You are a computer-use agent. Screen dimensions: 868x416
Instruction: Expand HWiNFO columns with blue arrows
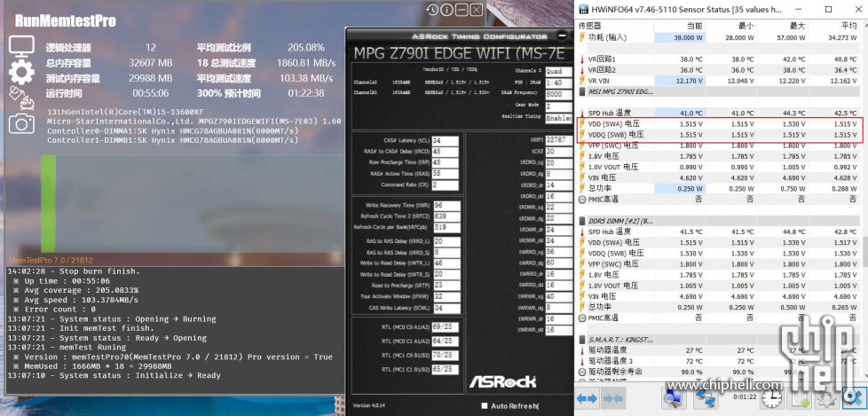point(587,398)
